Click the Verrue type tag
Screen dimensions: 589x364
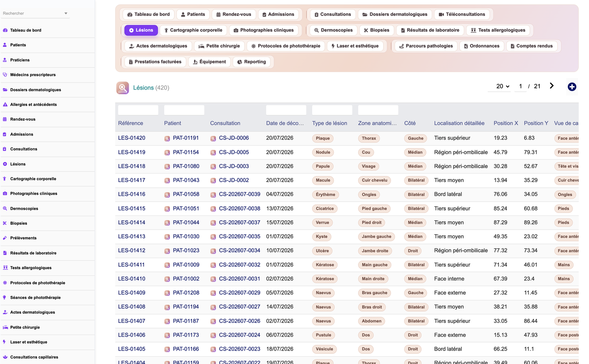tap(322, 223)
